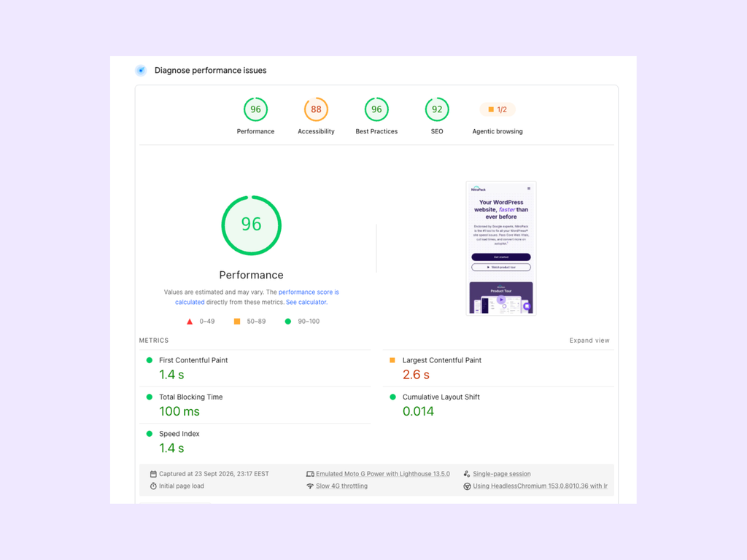Click the red triangle 0–49 legend icon
Image resolution: width=747 pixels, height=560 pixels.
(190, 322)
